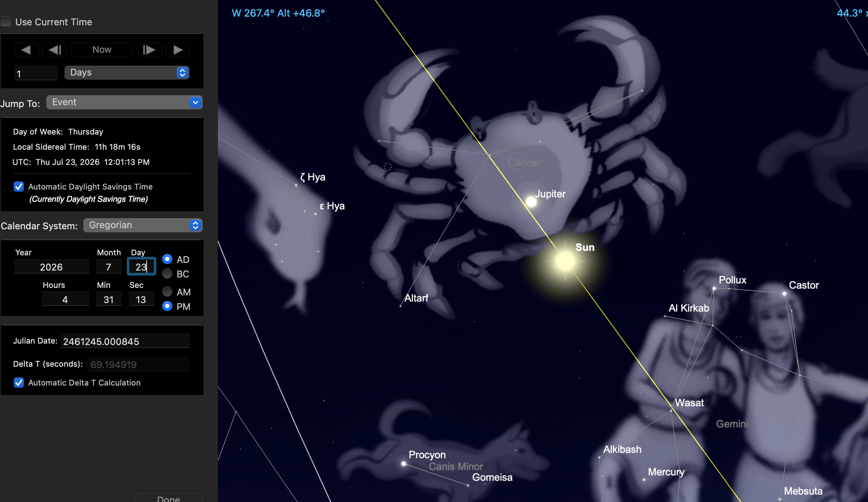
Task: Expand the Jump To Event dropdown
Action: [124, 102]
